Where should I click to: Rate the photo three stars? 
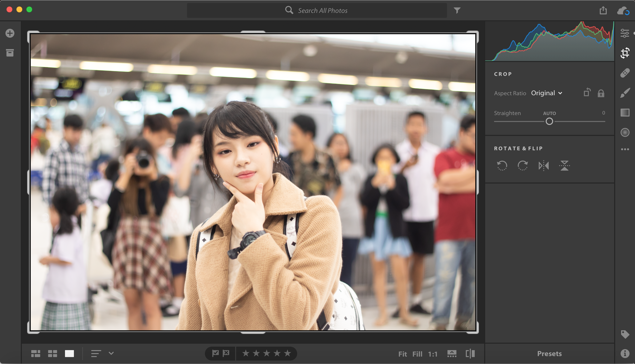click(x=267, y=353)
